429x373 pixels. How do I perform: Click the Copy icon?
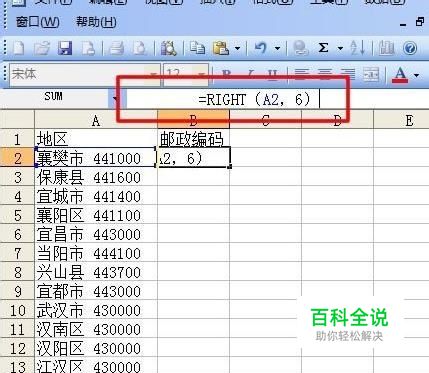[x=197, y=48]
